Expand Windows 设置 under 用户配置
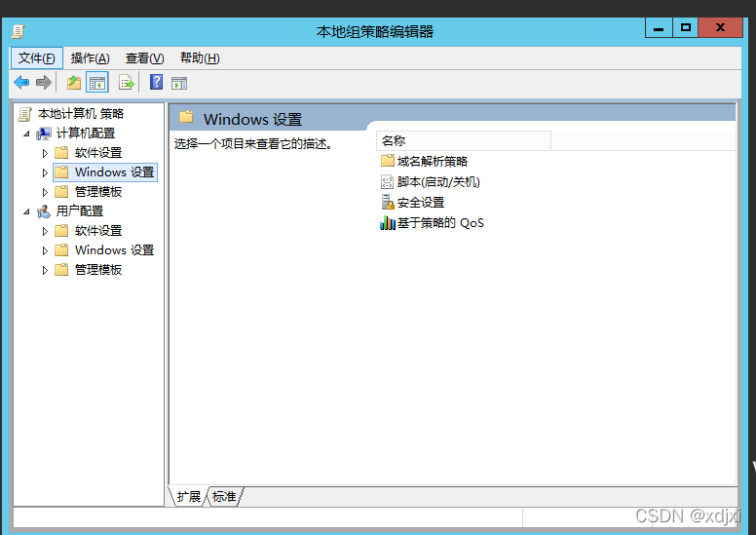Image resolution: width=756 pixels, height=535 pixels. (x=45, y=250)
